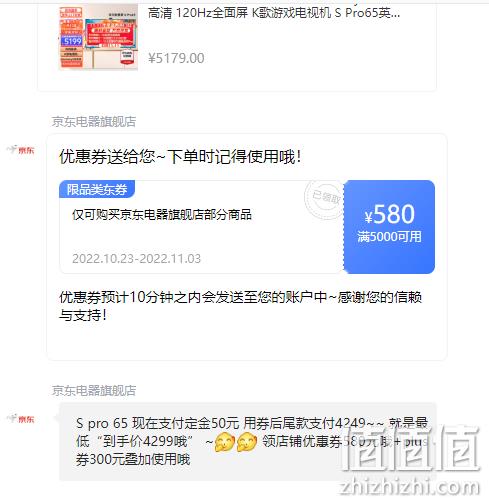Click the S pro 65 deposit message bubble
Screen dimensions: 489x504
pyautogui.click(x=248, y=441)
